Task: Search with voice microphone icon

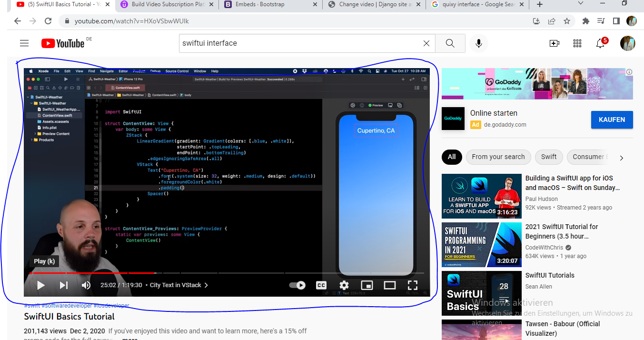Action: 478,43
